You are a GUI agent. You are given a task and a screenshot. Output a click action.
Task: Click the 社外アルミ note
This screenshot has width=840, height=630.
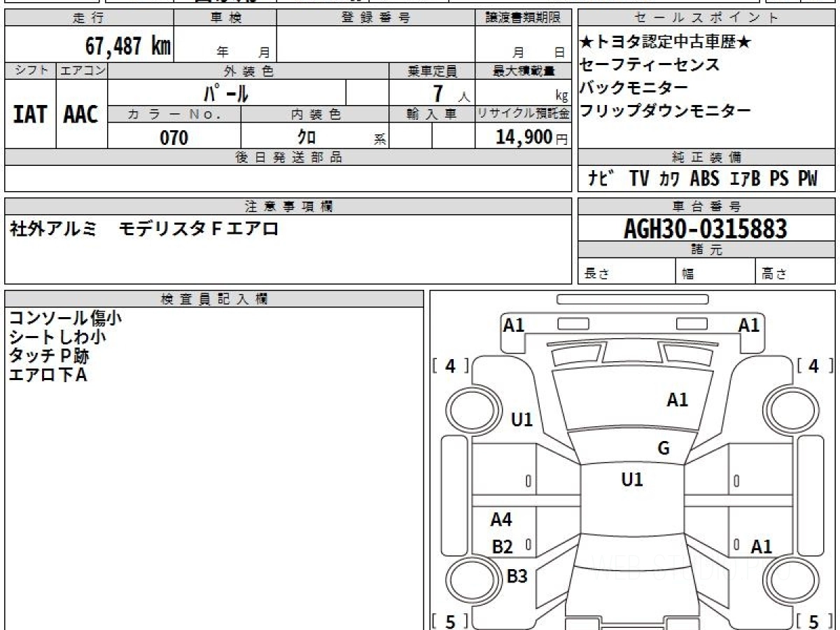tap(53, 228)
